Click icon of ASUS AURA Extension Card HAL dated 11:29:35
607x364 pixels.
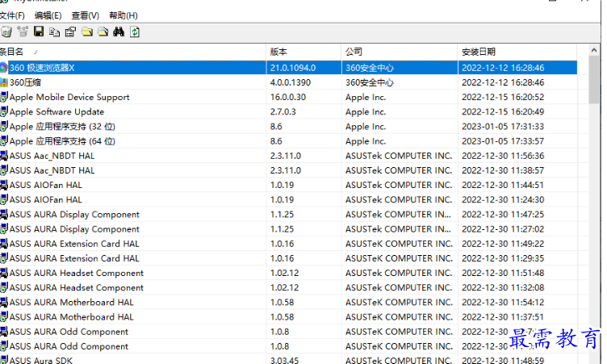point(3,258)
